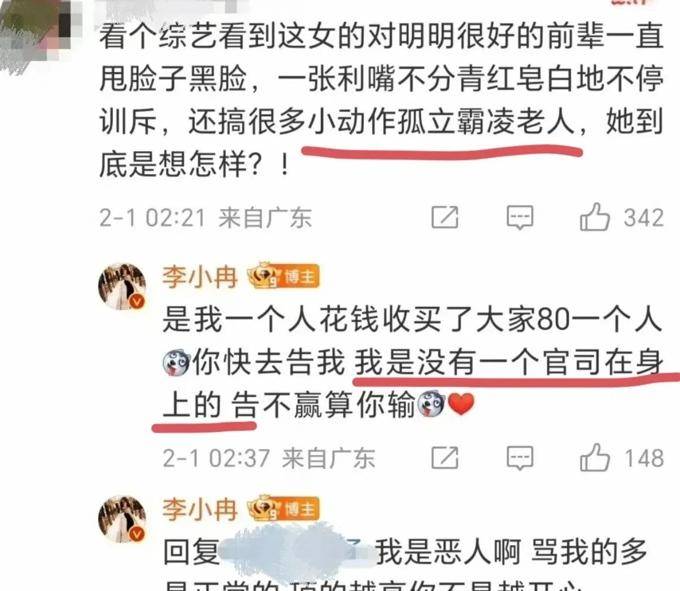The height and width of the screenshot is (591, 680).
Task: Open 李小冉 username on first reply
Action: [x=200, y=278]
